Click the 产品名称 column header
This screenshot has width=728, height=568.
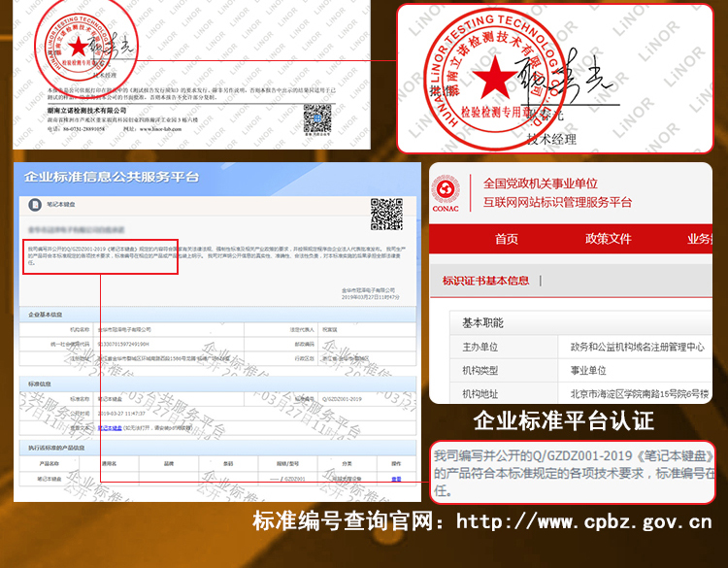click(x=50, y=463)
